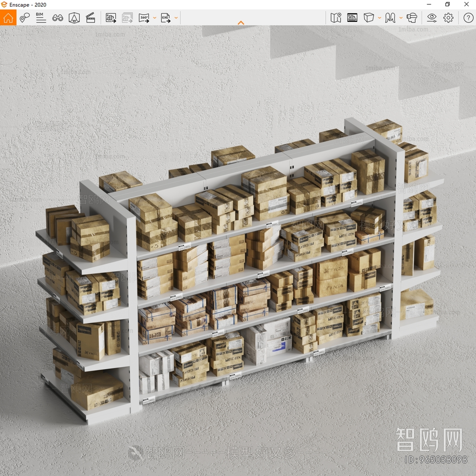Restore down the Enscape window
Viewport: 476px width, 476px height.
[x=447, y=4]
